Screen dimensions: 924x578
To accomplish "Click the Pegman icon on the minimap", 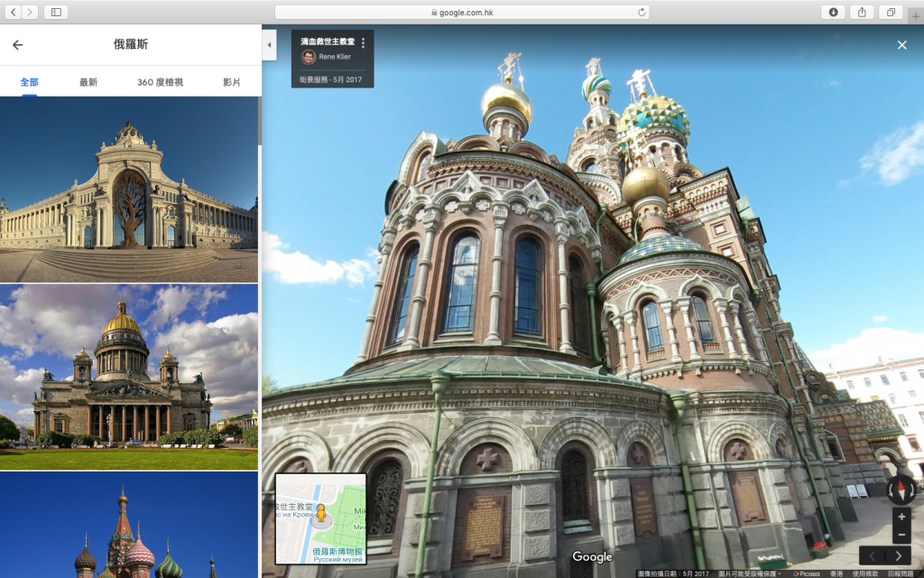I will tap(319, 514).
